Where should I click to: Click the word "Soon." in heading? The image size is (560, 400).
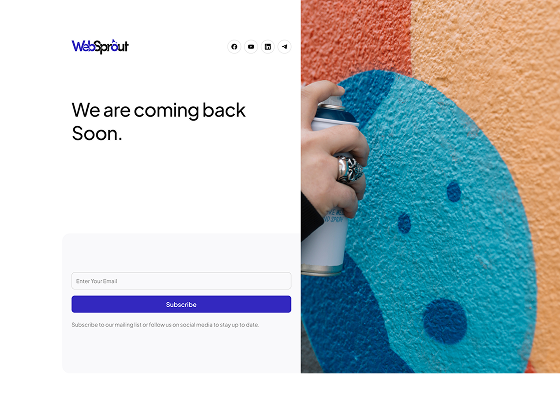coord(97,134)
